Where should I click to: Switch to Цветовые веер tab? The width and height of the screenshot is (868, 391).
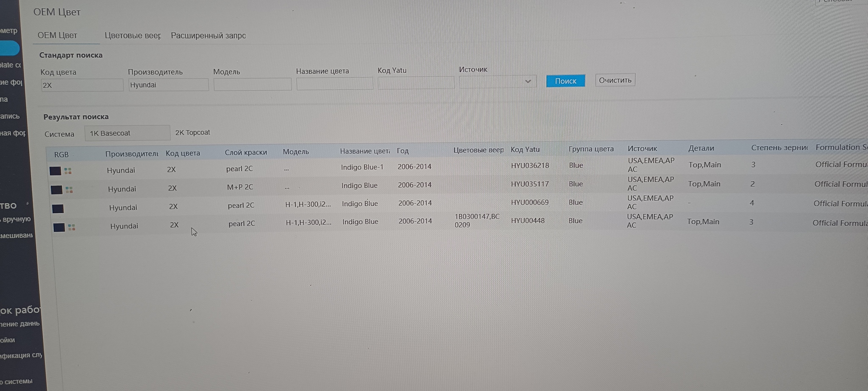click(x=133, y=36)
